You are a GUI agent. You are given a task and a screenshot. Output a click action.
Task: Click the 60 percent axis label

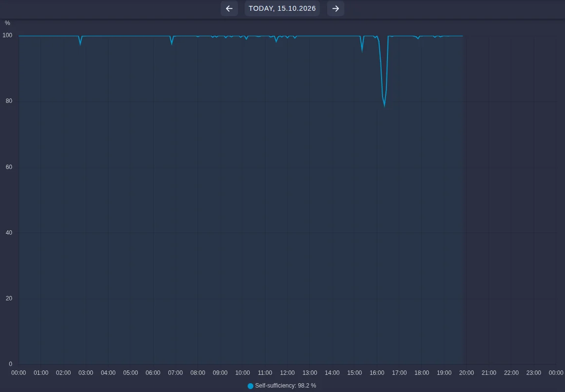click(x=9, y=167)
